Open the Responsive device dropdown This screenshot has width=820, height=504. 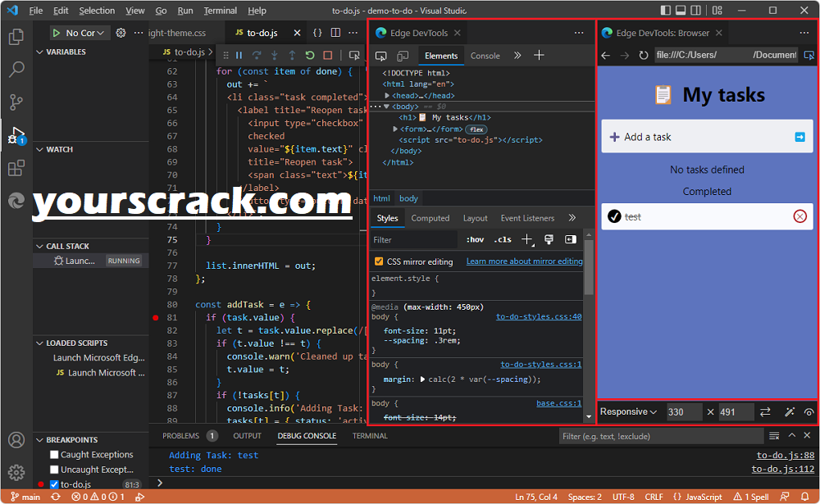pyautogui.click(x=628, y=412)
